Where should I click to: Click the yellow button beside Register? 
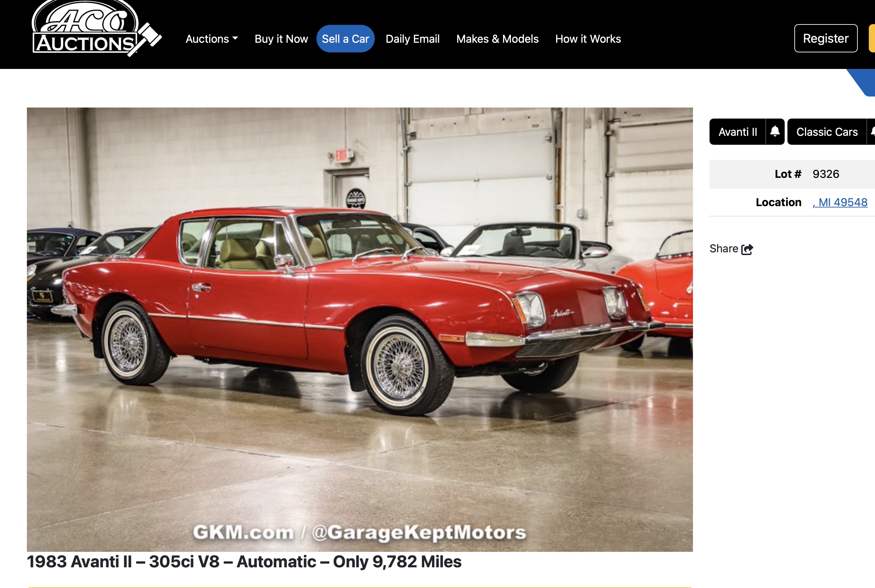click(872, 38)
